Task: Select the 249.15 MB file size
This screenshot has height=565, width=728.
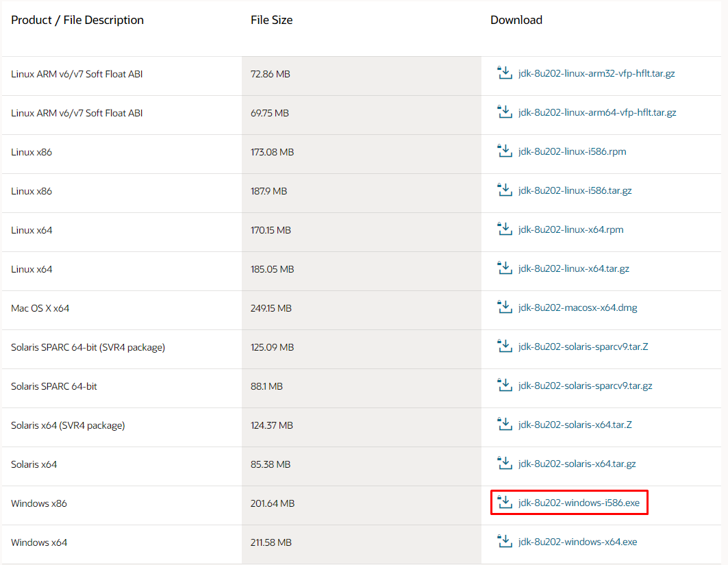Action: (271, 308)
